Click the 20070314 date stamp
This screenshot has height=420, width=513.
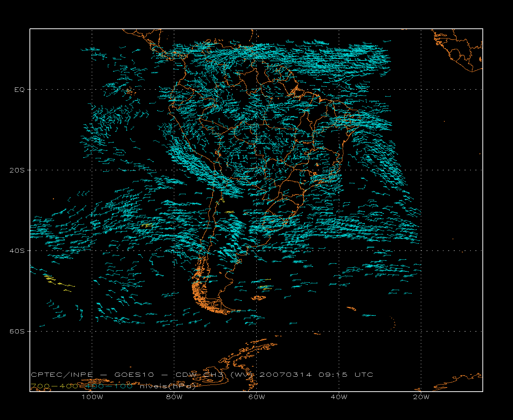pyautogui.click(x=285, y=375)
